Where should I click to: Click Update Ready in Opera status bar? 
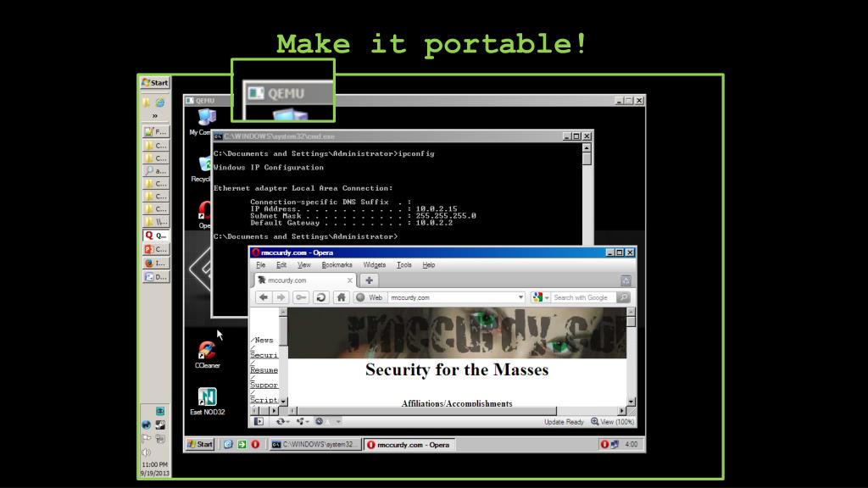point(564,422)
